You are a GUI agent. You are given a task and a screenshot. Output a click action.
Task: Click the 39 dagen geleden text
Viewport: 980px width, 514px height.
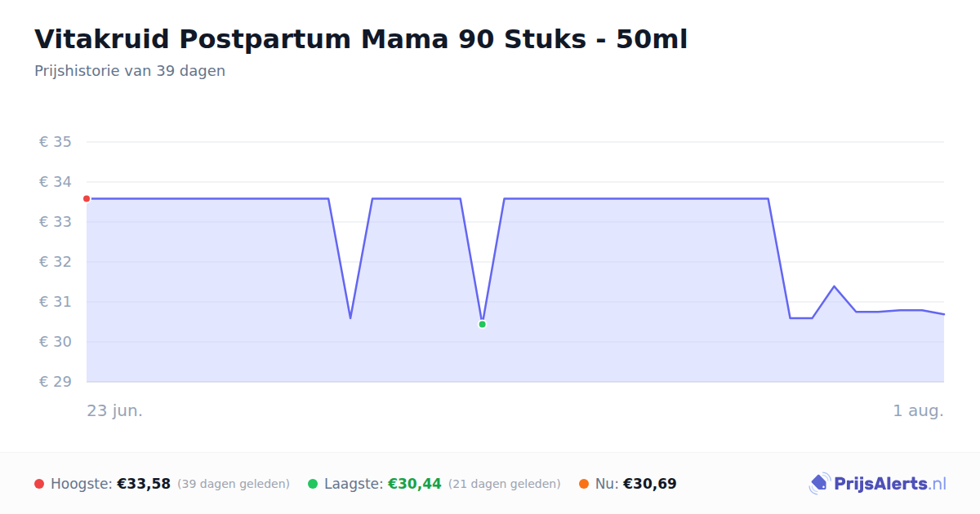[234, 484]
